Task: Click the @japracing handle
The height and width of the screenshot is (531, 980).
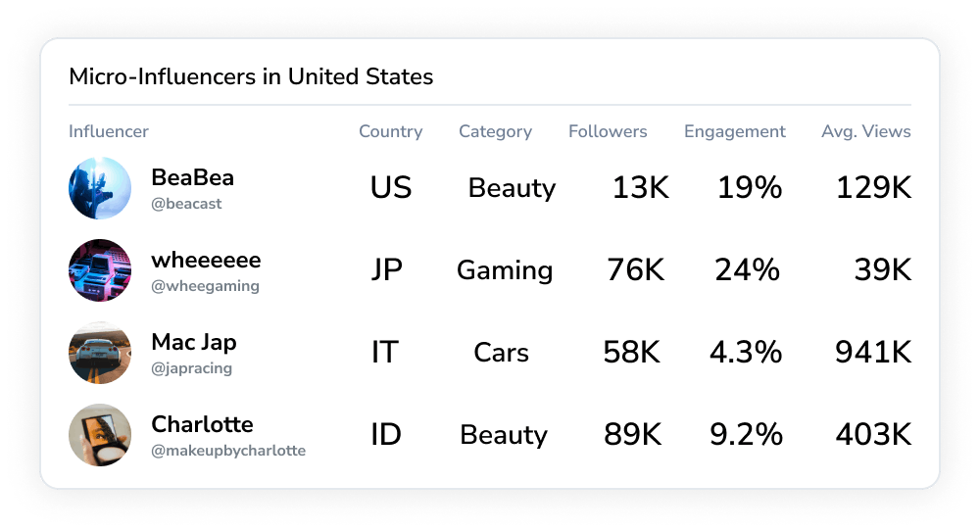Action: (191, 368)
